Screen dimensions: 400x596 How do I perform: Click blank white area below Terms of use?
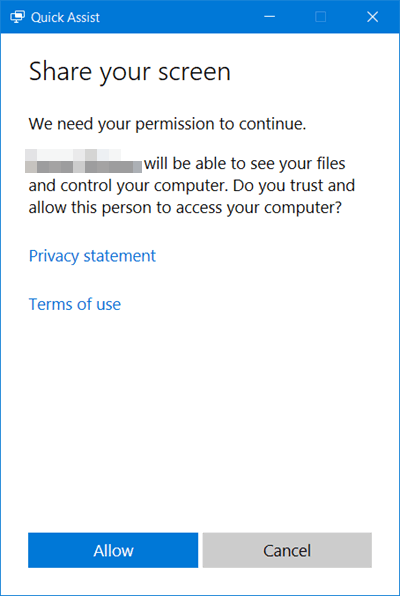[200, 418]
